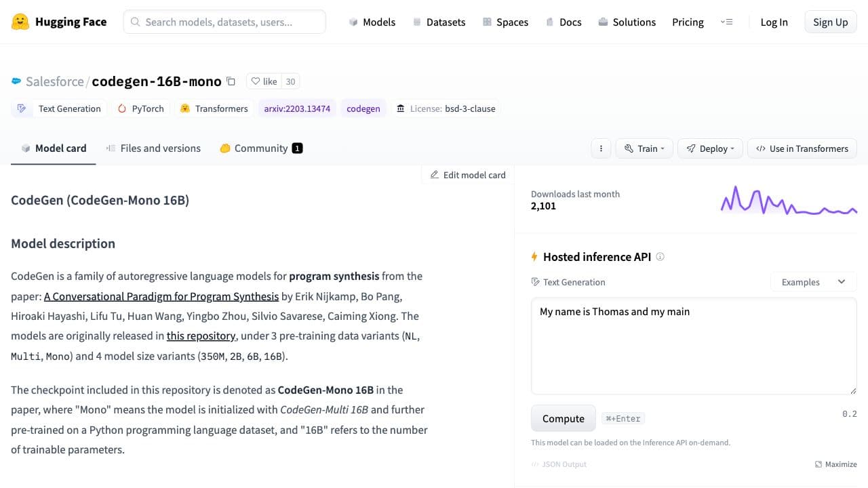Select the Text Generation tag

[x=60, y=108]
